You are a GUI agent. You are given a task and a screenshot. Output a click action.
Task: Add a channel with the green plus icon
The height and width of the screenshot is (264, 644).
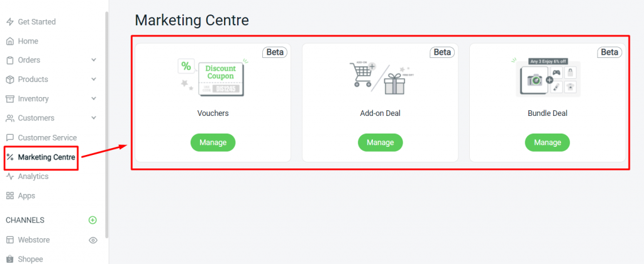coord(93,220)
